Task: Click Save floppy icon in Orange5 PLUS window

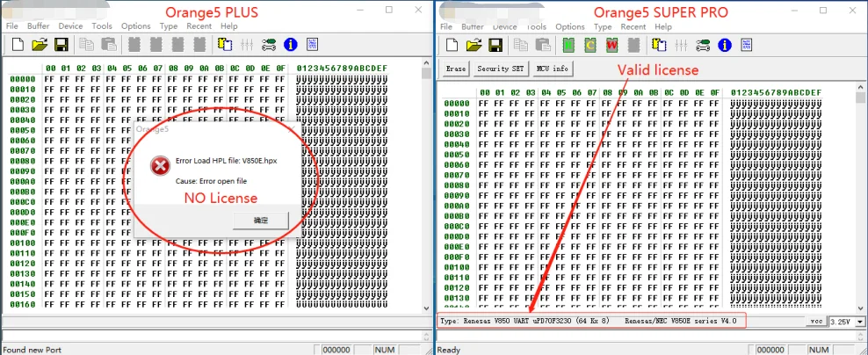Action: 61,44
